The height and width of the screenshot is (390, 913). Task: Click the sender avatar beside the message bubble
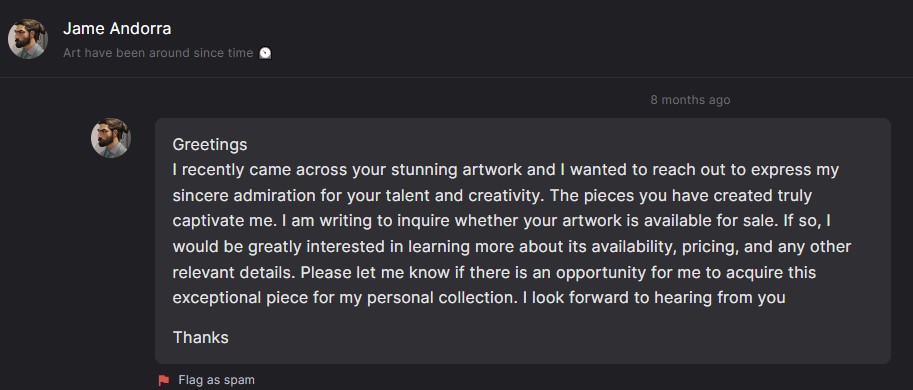tap(111, 138)
